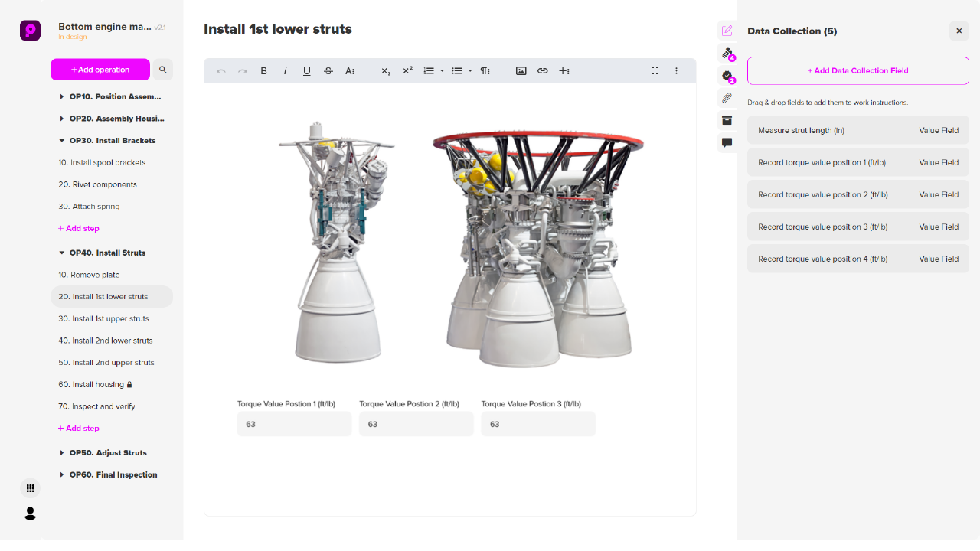Viewport: 980px width, 551px height.
Task: Collapse the OP30 Install Brackets operation
Action: click(x=62, y=140)
